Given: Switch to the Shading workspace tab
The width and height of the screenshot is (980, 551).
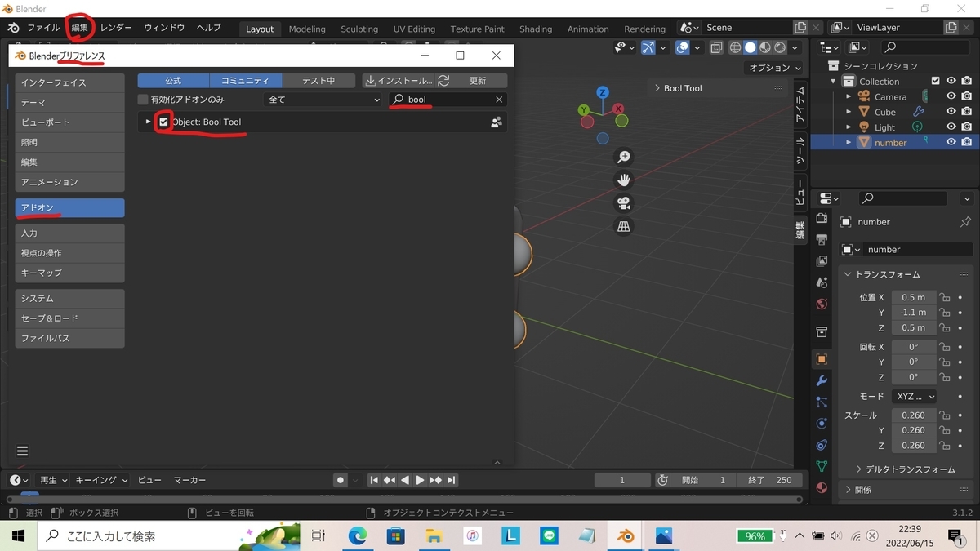Looking at the screenshot, I should (536, 29).
